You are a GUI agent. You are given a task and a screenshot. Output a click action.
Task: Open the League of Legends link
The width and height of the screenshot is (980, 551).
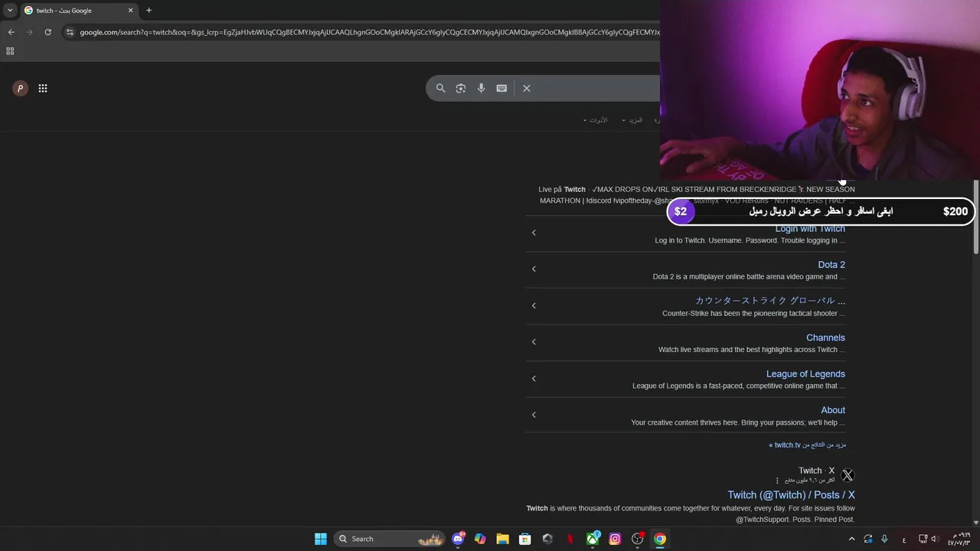pyautogui.click(x=805, y=373)
